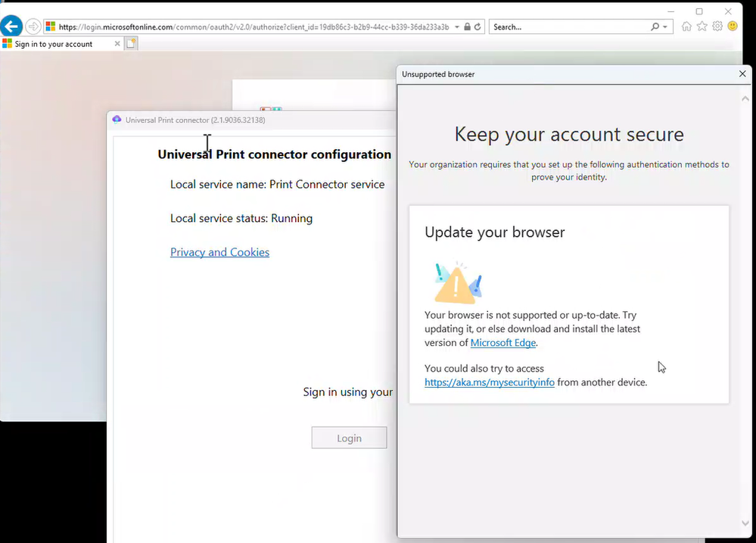Viewport: 756px width, 543px height.
Task: Click 'Local service status: Running' text
Action: pos(241,218)
